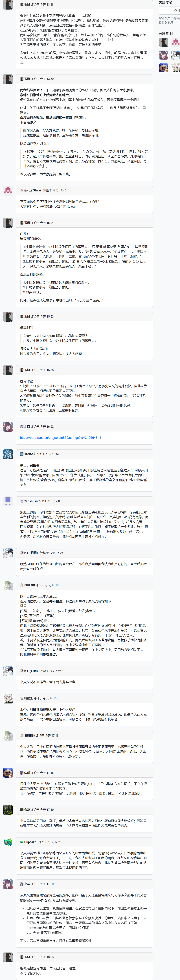Open the pink pixel avatar in followers list
The width and height of the screenshot is (180, 980).
point(175,42)
